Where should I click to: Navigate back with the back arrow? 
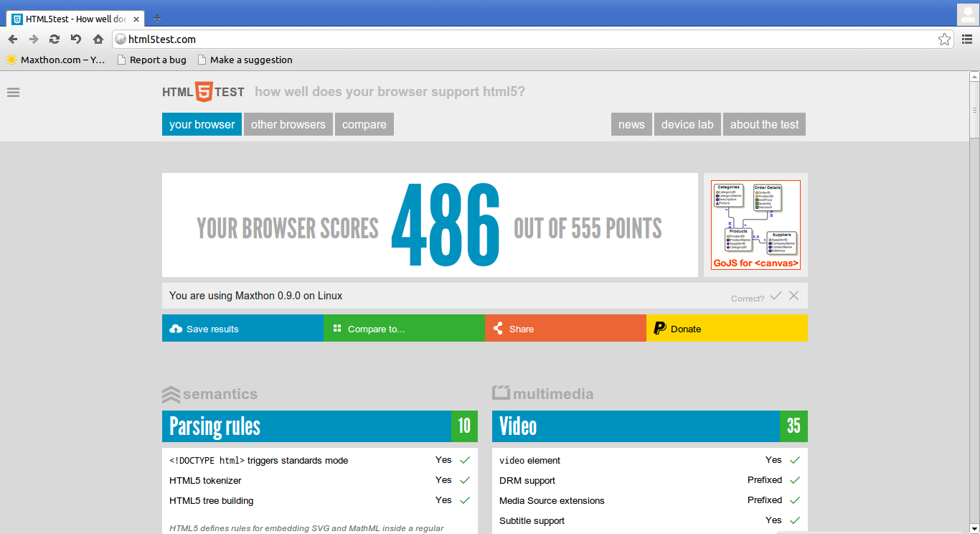tap(12, 39)
